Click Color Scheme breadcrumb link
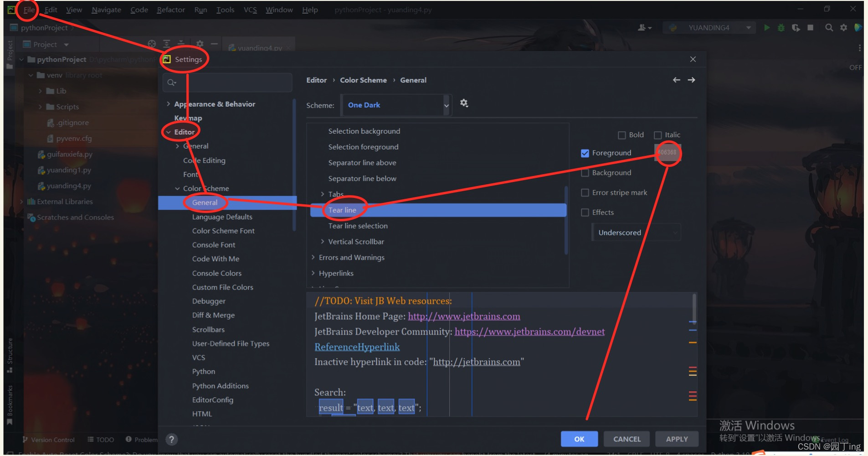 (363, 80)
